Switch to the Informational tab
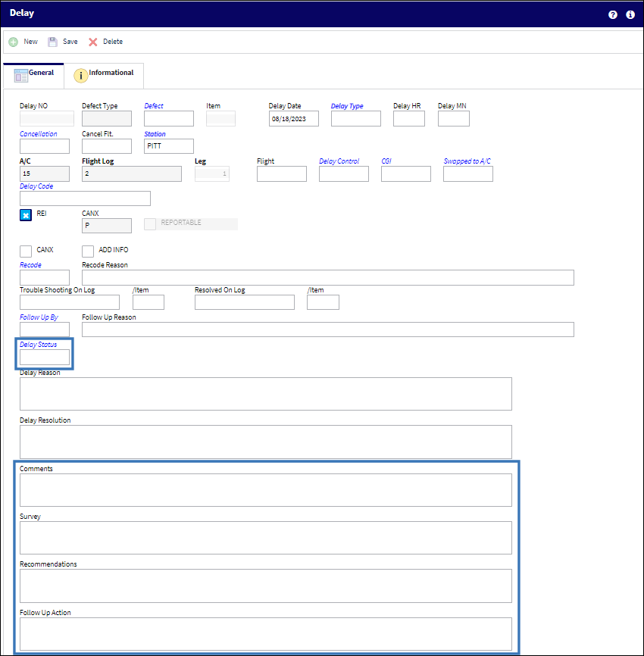 104,76
